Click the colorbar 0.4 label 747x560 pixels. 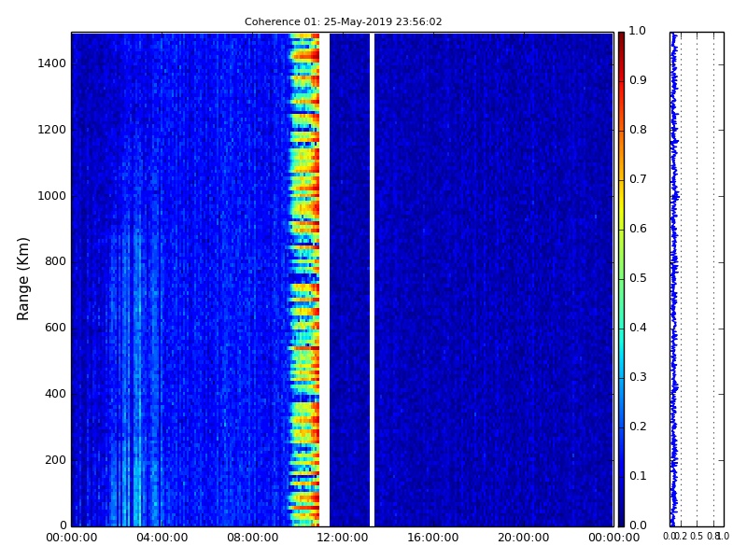coord(638,328)
